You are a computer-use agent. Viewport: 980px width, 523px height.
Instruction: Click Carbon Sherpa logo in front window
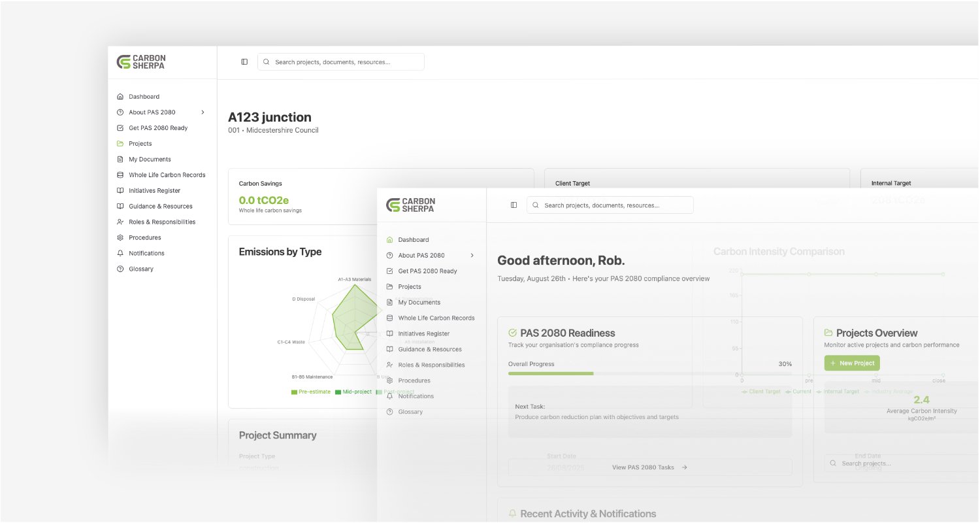[x=411, y=205]
